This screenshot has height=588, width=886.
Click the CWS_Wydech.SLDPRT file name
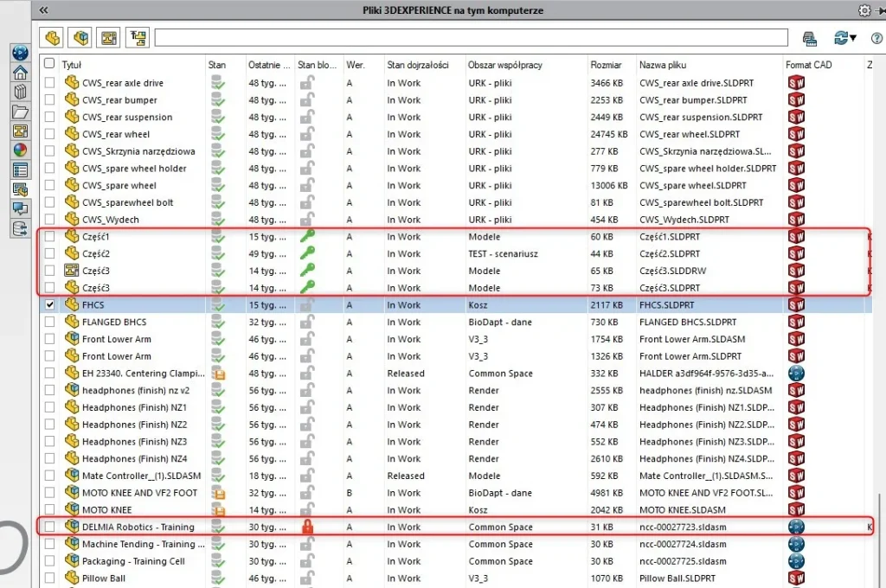[684, 220]
